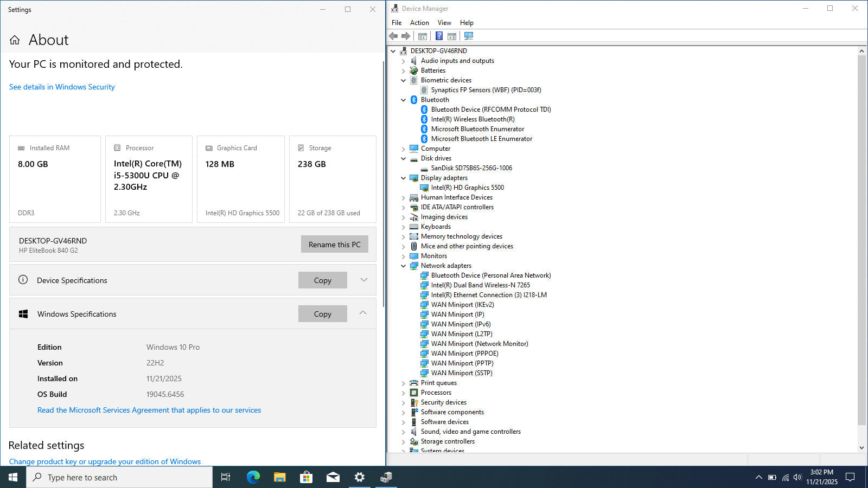Expand the Processors category
The width and height of the screenshot is (868, 488).
[403, 393]
